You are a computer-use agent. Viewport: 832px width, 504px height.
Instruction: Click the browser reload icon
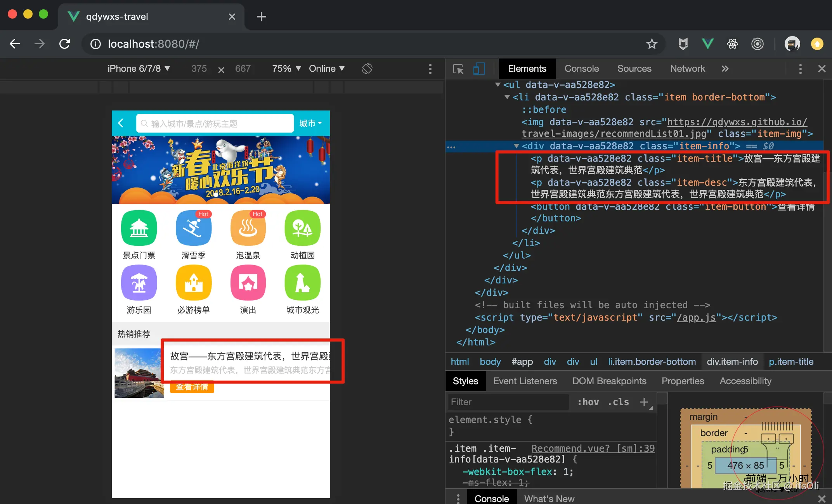tap(65, 44)
